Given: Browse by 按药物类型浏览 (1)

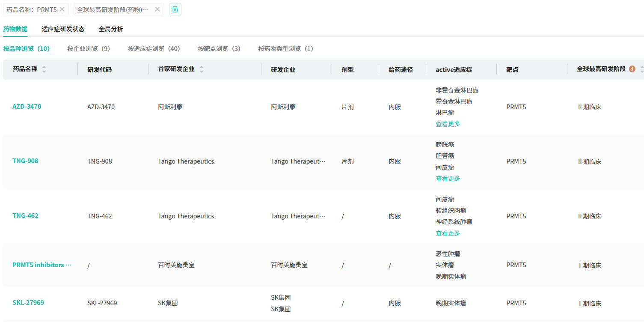Looking at the screenshot, I should point(286,49).
